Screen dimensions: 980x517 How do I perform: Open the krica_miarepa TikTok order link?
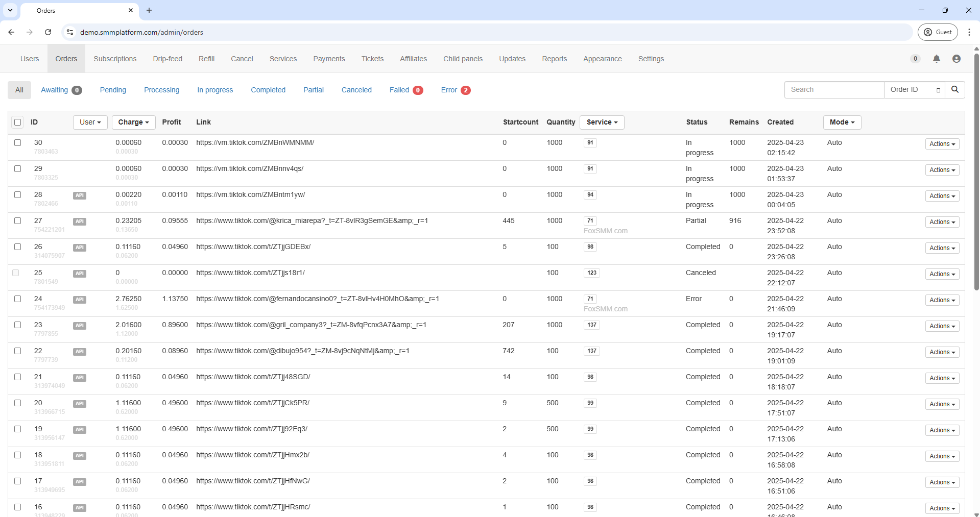tap(312, 221)
